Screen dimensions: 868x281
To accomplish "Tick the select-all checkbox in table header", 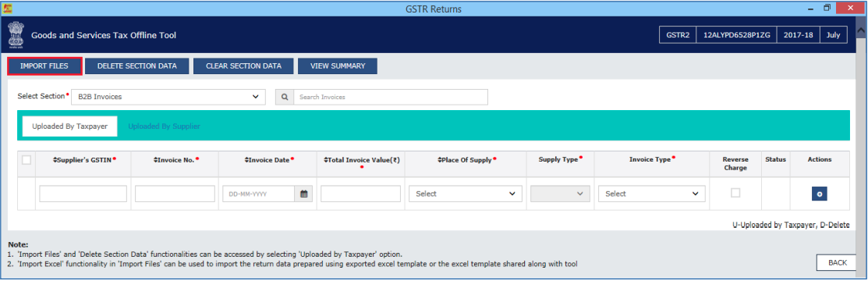I will (x=26, y=160).
